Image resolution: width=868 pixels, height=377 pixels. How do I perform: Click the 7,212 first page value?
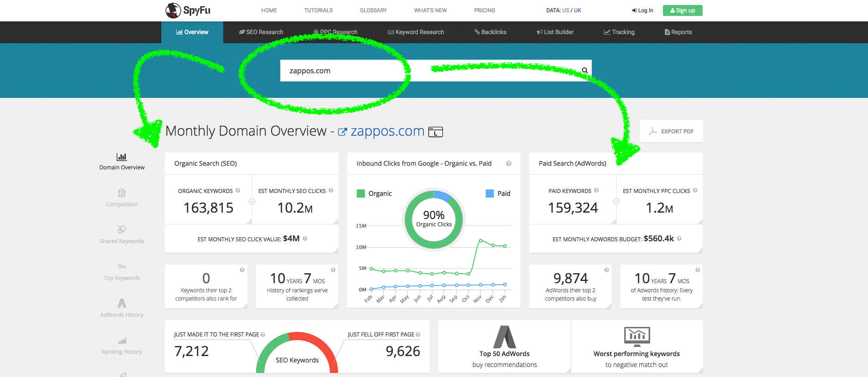pyautogui.click(x=191, y=351)
